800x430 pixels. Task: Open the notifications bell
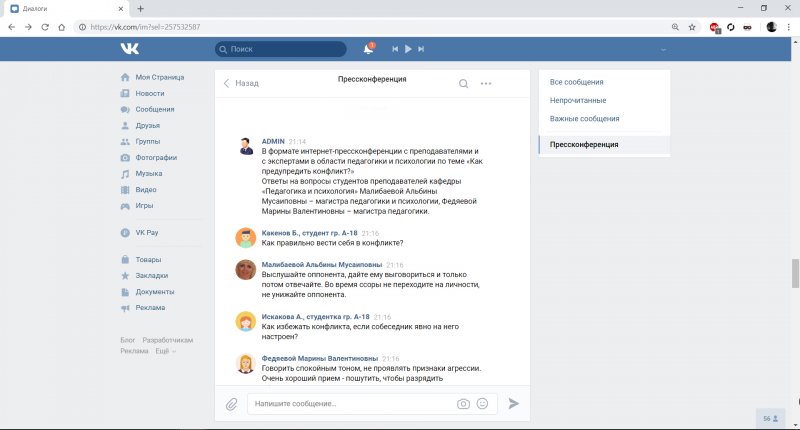(368, 48)
